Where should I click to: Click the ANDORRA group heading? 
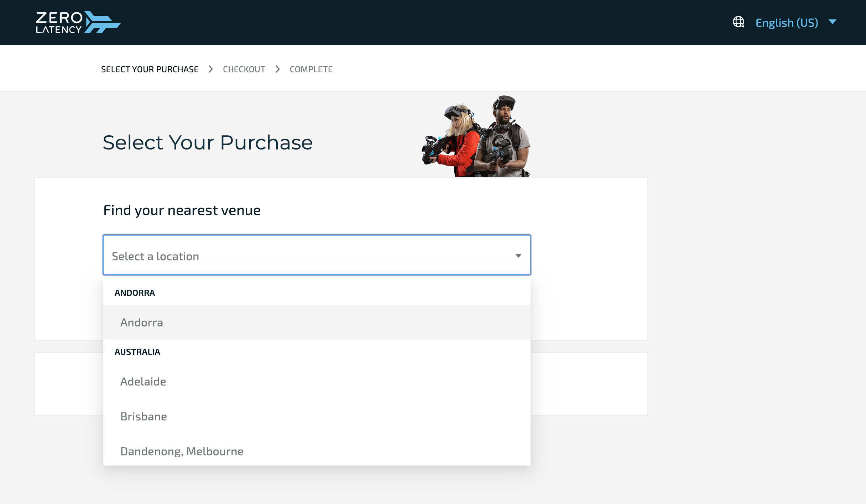coord(135,293)
